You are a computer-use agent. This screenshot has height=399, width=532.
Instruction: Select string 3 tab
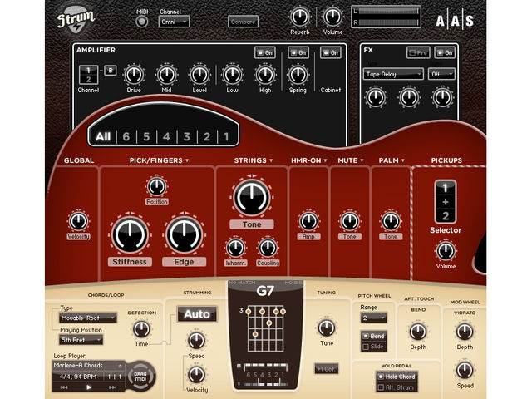pos(186,136)
